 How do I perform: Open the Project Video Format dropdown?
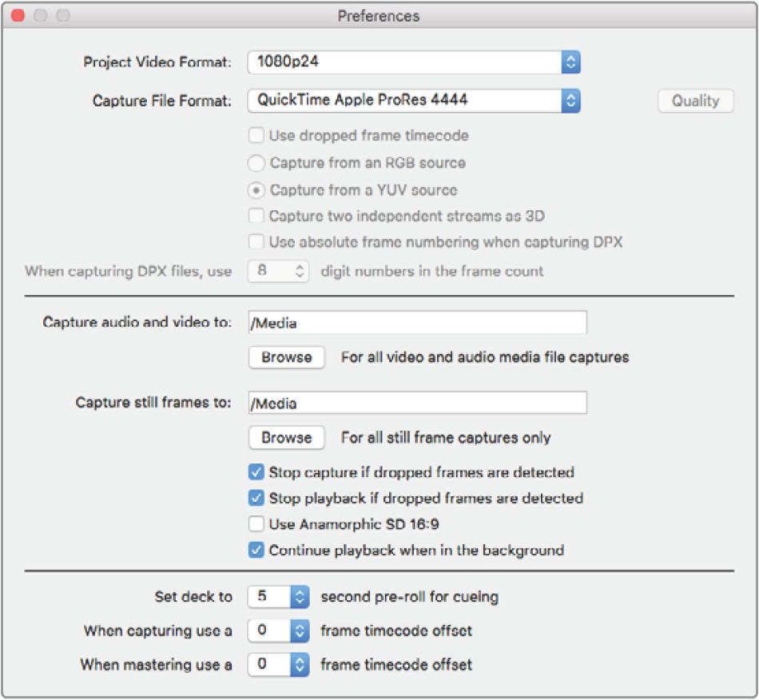[413, 62]
